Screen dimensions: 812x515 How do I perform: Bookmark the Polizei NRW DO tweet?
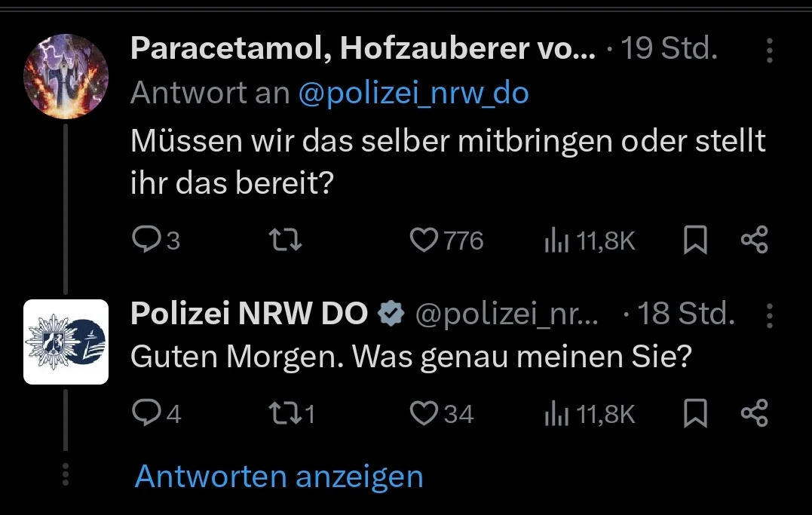pos(695,413)
